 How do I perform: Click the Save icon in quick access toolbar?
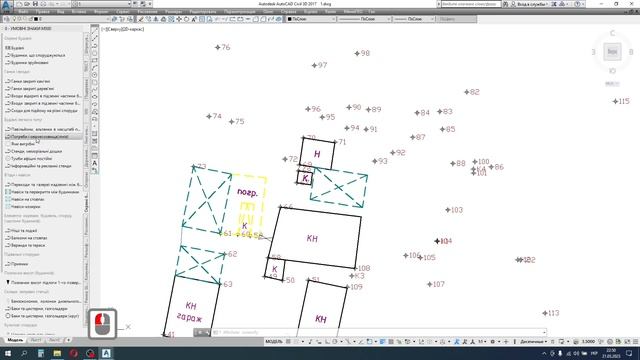click(x=36, y=4)
